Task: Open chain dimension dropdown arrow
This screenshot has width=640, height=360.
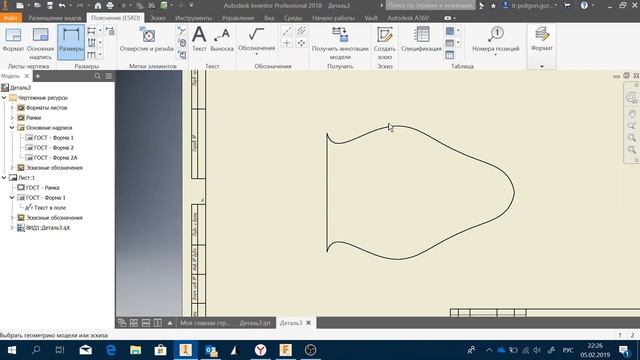Action: click(100, 54)
